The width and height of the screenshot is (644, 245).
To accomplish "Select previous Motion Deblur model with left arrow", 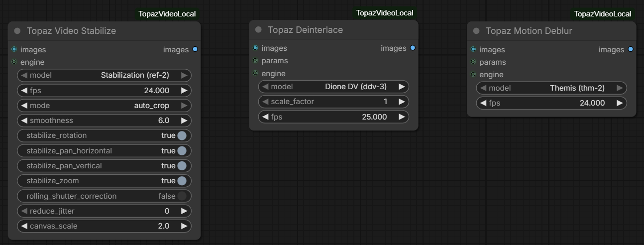I will tap(483, 88).
